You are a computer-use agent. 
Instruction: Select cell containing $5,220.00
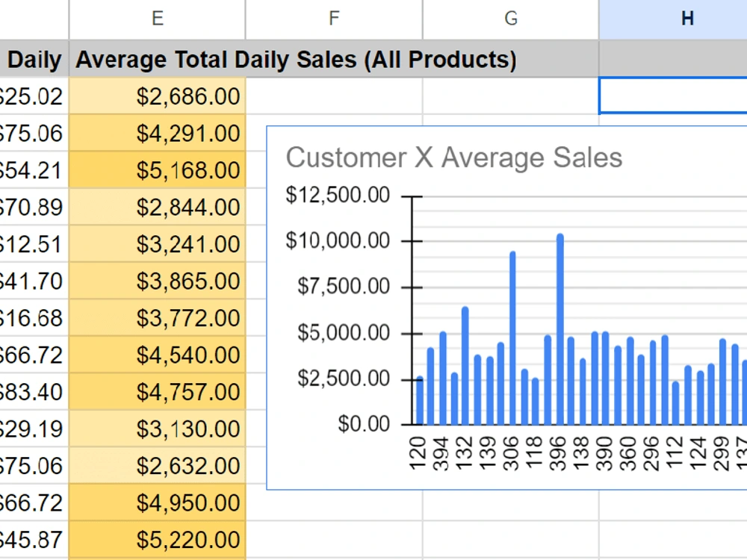coord(157,540)
